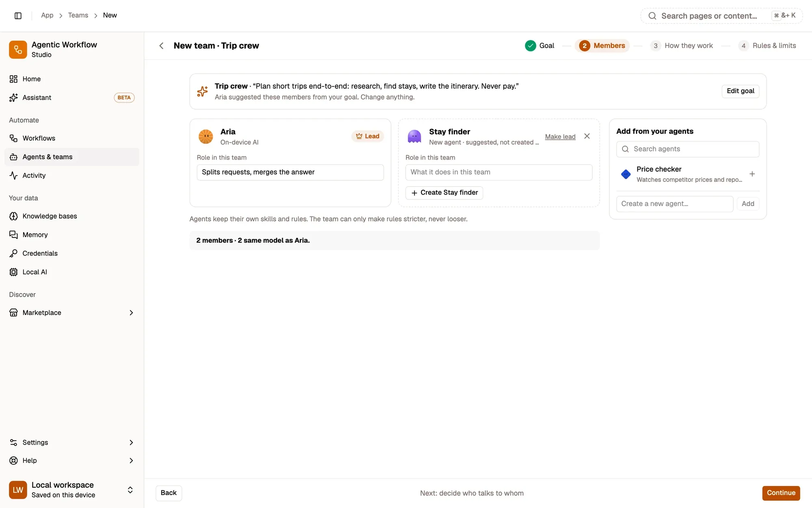This screenshot has height=508, width=812.
Task: Open Local AI settings
Action: coord(72,272)
